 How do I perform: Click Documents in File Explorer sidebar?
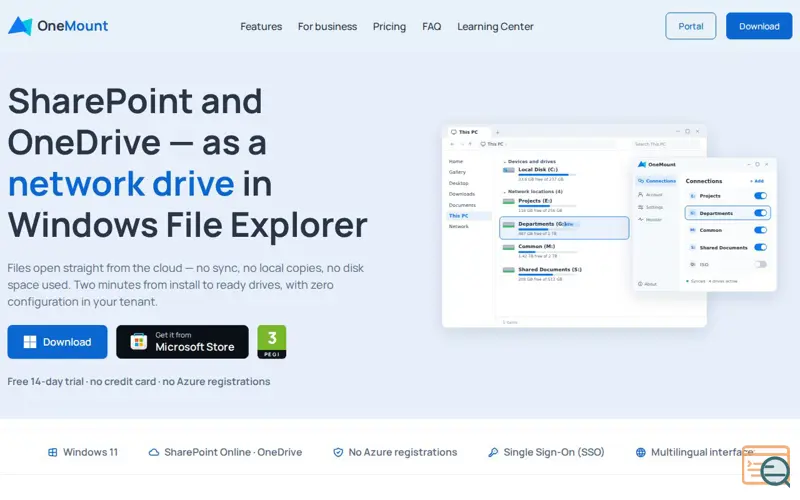click(462, 205)
